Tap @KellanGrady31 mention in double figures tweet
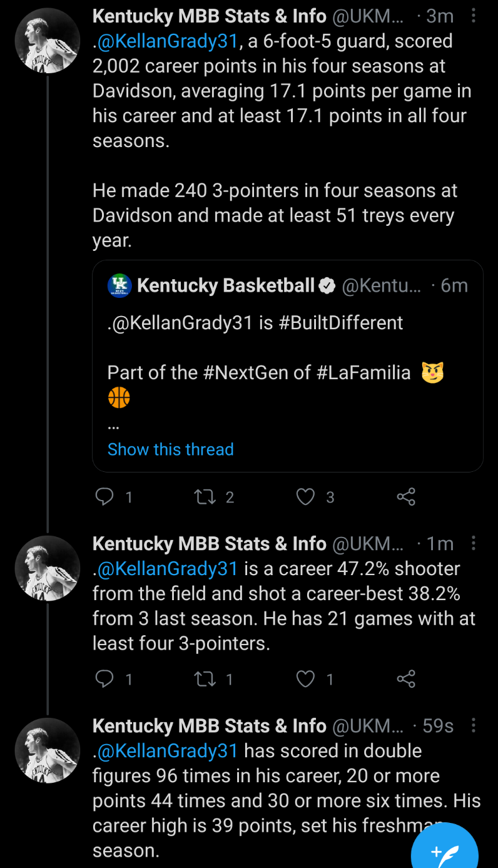This screenshot has height=868, width=498. point(168,751)
